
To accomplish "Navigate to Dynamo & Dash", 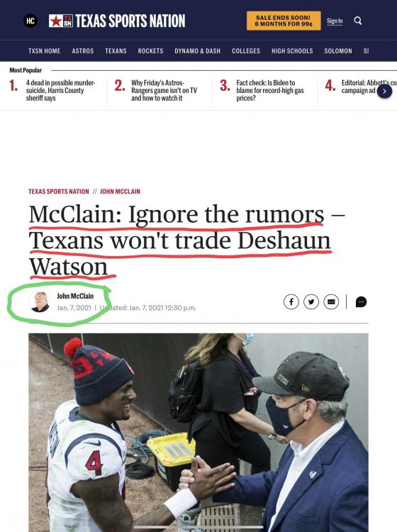I will click(x=197, y=51).
